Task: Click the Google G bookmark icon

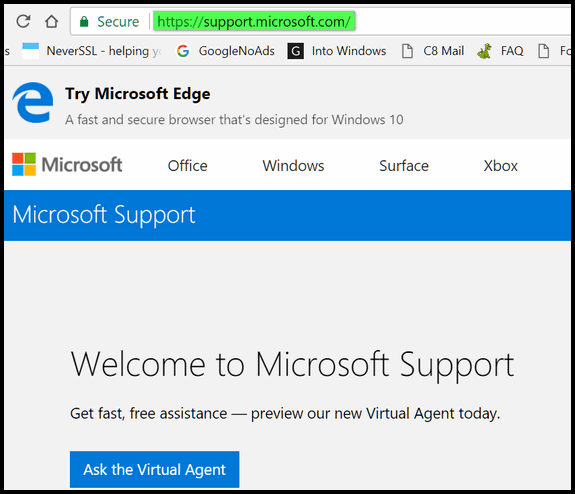Action: coord(183,51)
